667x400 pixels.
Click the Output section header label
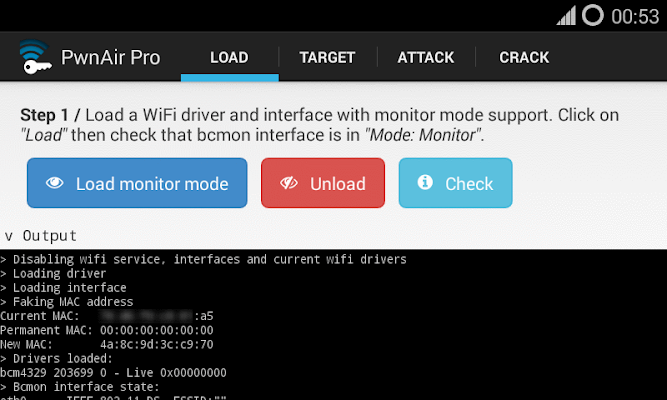tap(50, 235)
